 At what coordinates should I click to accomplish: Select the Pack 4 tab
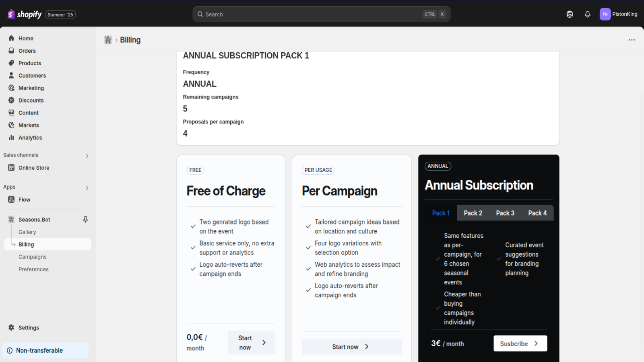pyautogui.click(x=537, y=213)
